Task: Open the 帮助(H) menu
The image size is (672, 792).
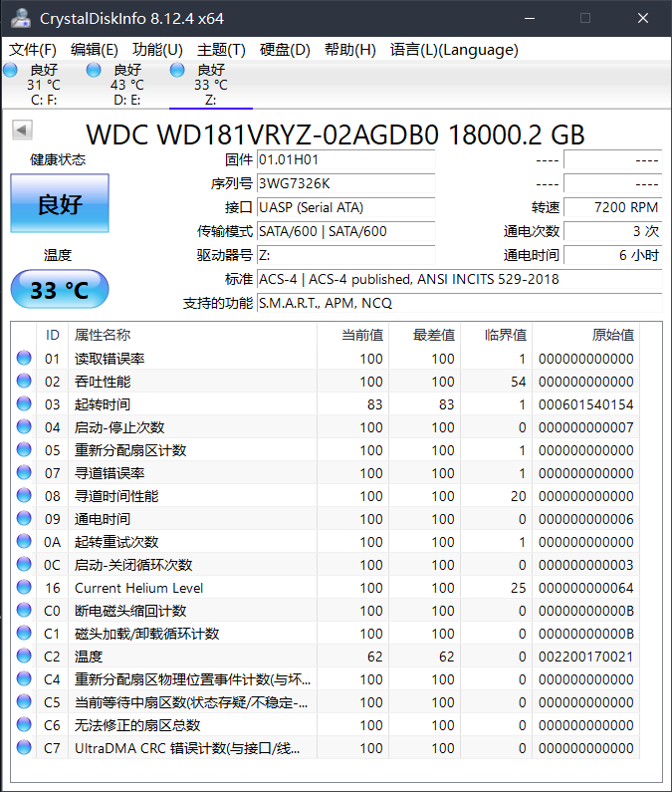Action: (x=350, y=50)
